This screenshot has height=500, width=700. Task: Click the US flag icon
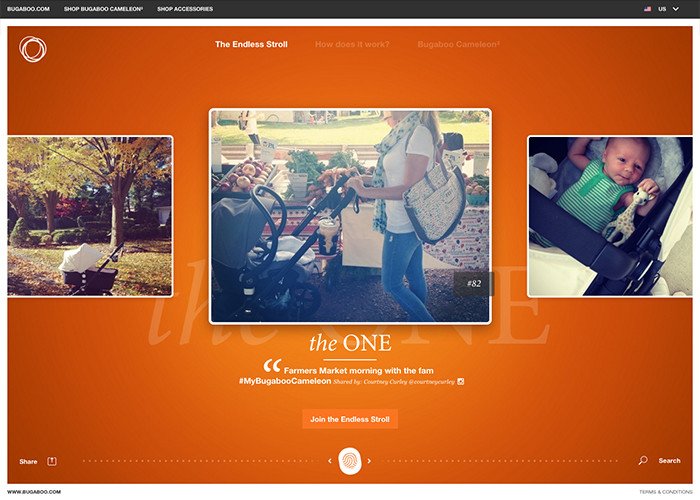tap(647, 9)
